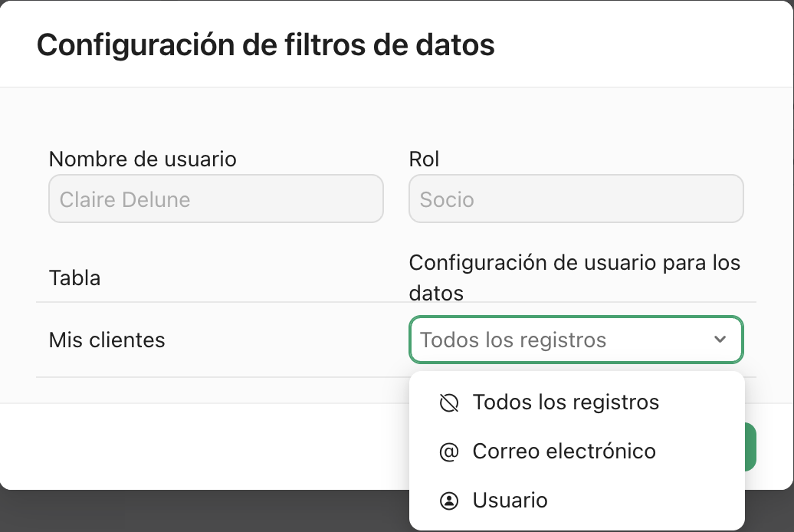Click the green highlighted selection control
This screenshot has height=532, width=794.
pos(576,340)
